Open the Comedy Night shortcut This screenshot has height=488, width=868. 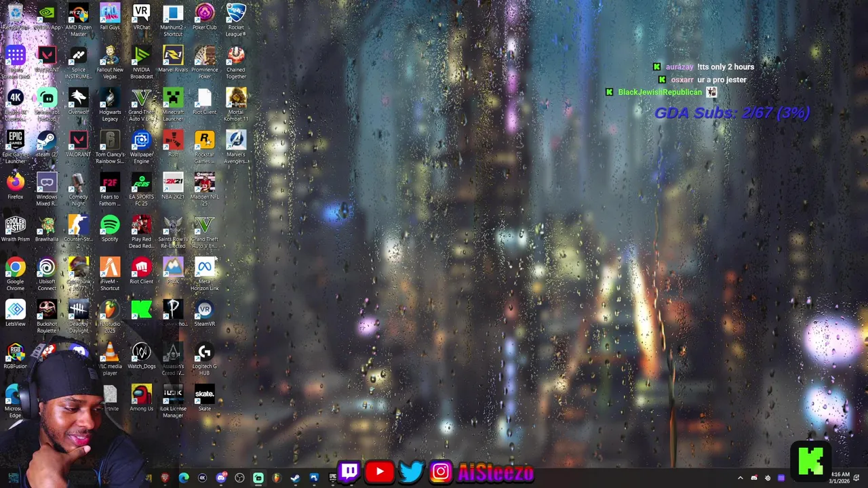[78, 189]
